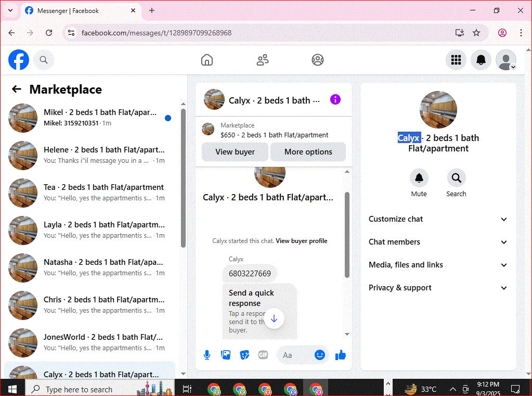
Task: Click the View buyer button
Action: pos(235,152)
